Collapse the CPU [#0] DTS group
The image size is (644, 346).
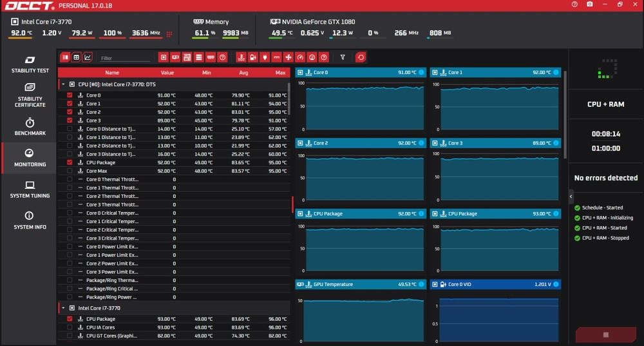click(63, 84)
